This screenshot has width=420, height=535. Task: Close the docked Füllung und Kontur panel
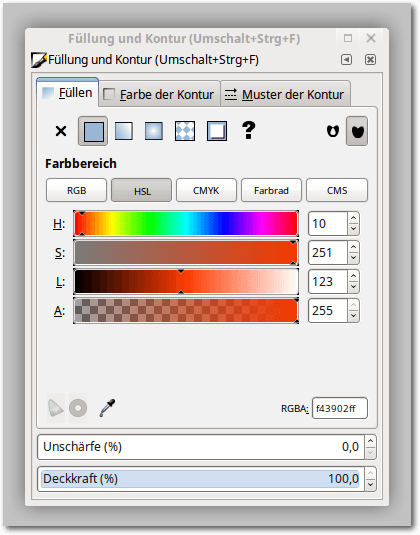pyautogui.click(x=370, y=60)
